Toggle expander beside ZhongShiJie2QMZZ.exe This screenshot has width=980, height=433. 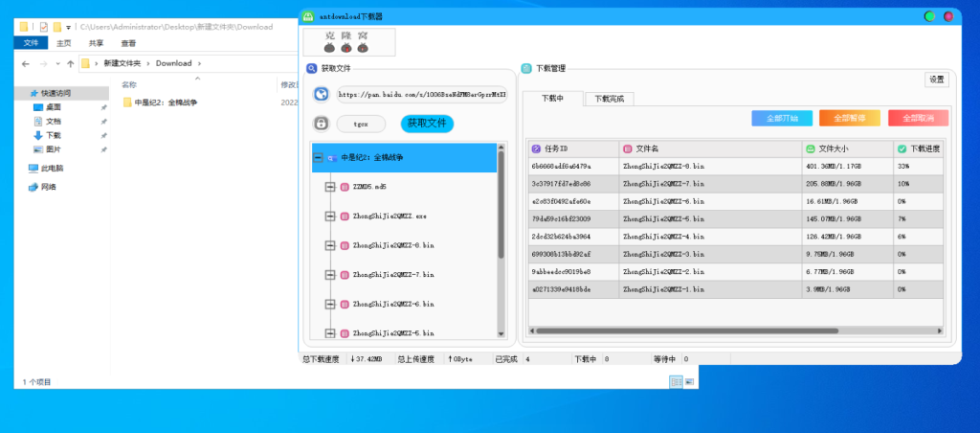click(330, 216)
